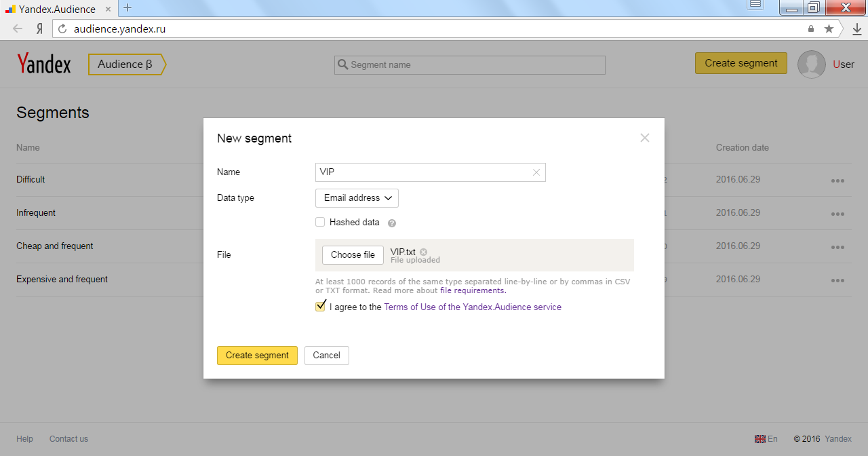Clear the VIP name field text
This screenshot has height=456, width=868.
click(536, 172)
